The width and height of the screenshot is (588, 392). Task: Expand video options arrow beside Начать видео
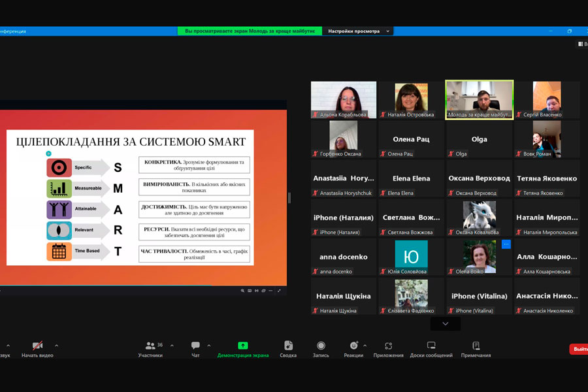[56, 346]
